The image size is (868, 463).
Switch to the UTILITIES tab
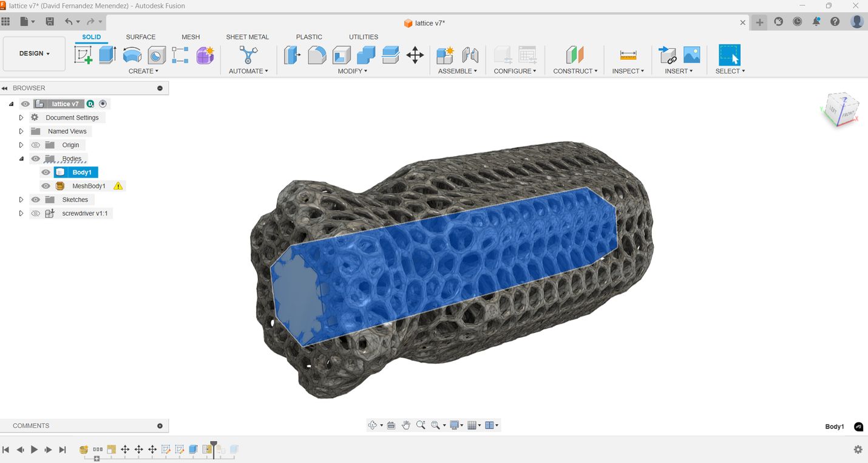tap(364, 37)
